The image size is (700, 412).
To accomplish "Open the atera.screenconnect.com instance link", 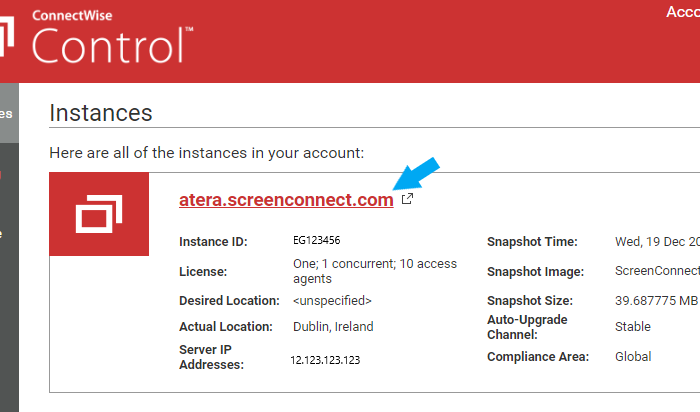I will [286, 200].
